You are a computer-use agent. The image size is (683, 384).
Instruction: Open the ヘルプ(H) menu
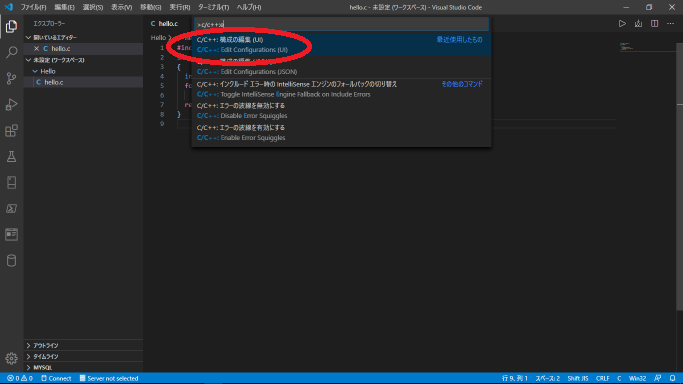click(249, 7)
